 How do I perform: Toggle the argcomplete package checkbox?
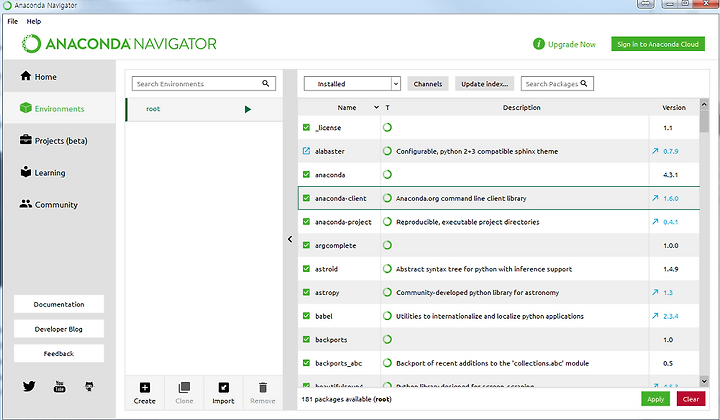point(306,245)
